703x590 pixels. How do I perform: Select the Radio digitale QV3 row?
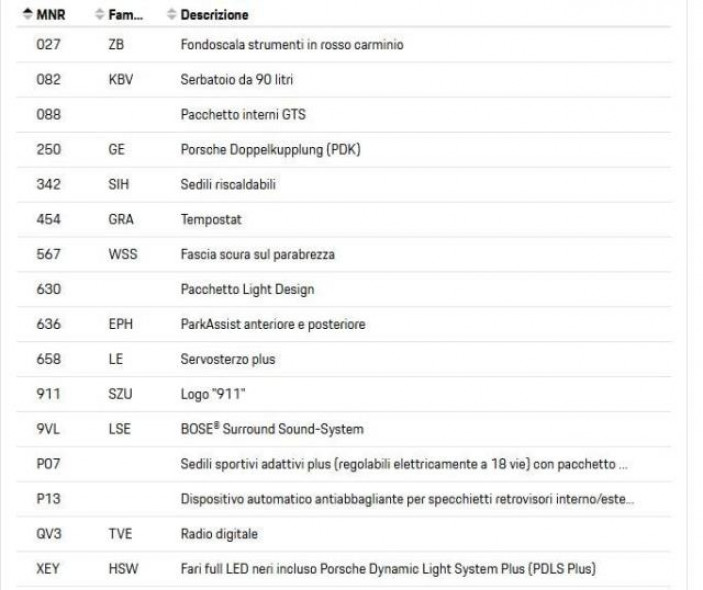point(344,534)
